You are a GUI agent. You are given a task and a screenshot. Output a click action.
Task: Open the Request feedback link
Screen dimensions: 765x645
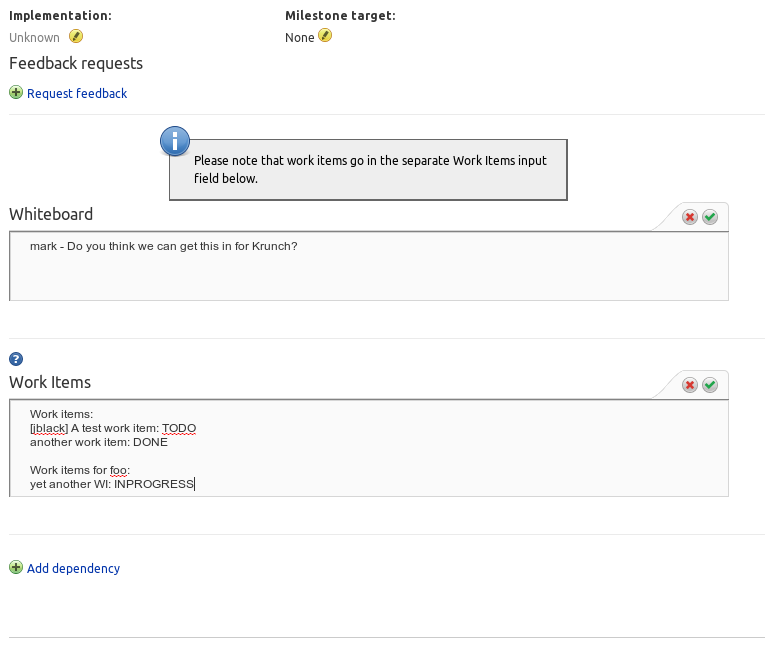coord(77,94)
